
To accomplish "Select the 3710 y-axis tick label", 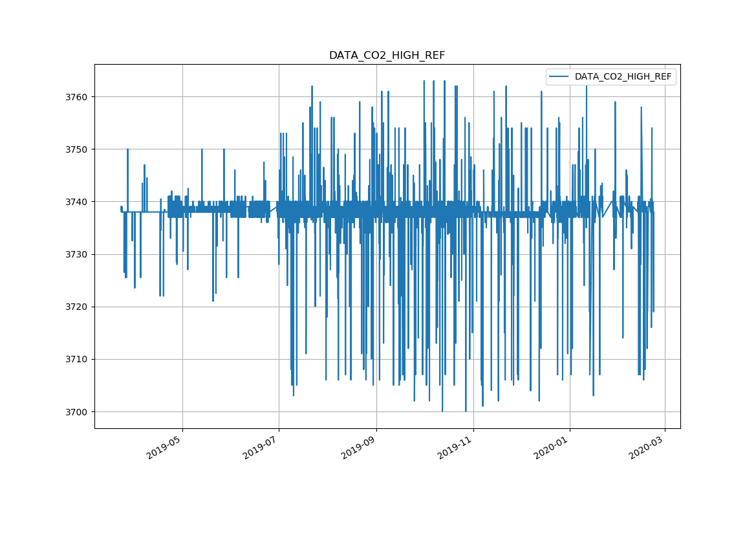I will pyautogui.click(x=78, y=359).
